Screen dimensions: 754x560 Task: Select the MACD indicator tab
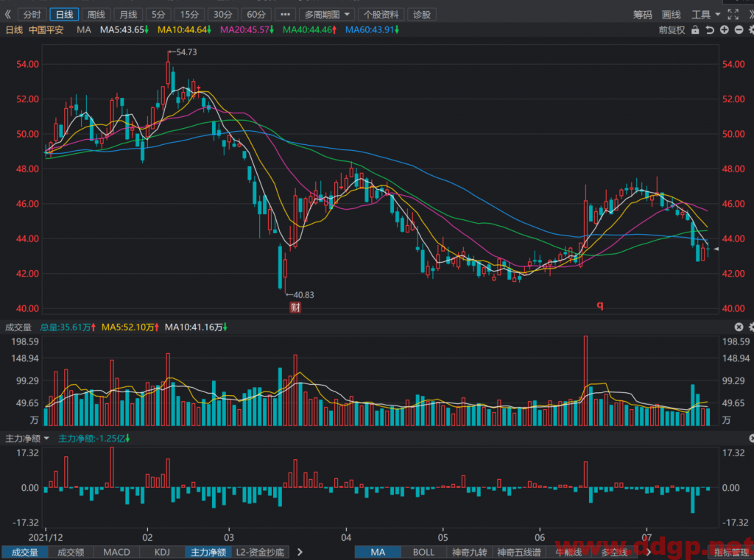coord(117,553)
